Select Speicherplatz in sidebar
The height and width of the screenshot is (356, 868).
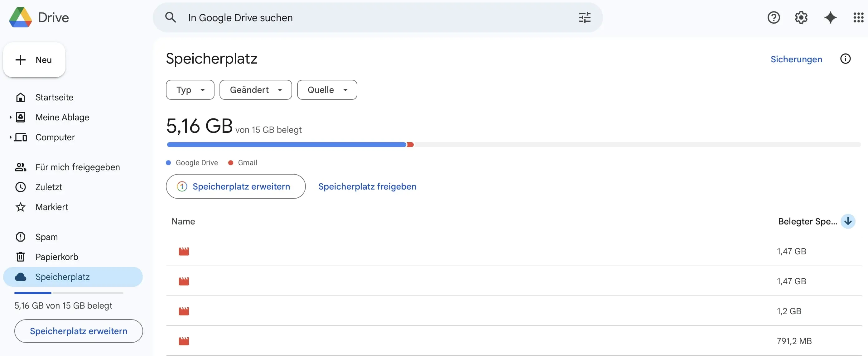[x=73, y=277]
